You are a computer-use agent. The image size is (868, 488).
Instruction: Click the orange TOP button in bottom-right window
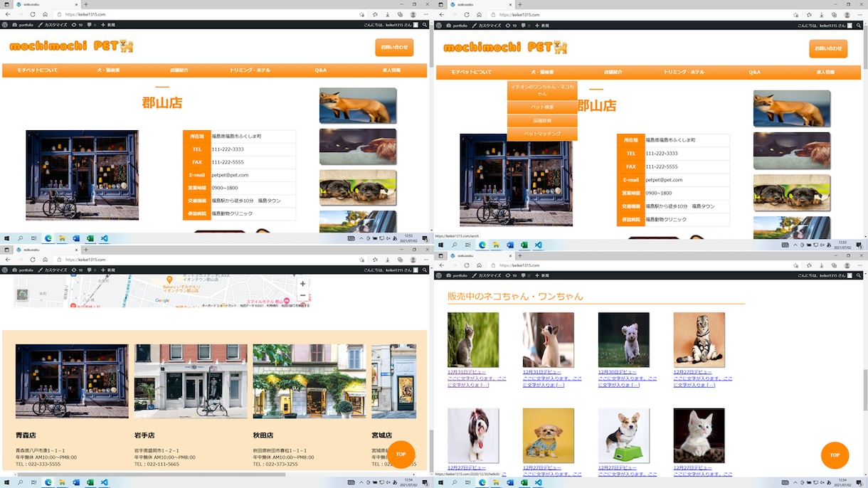click(x=835, y=455)
